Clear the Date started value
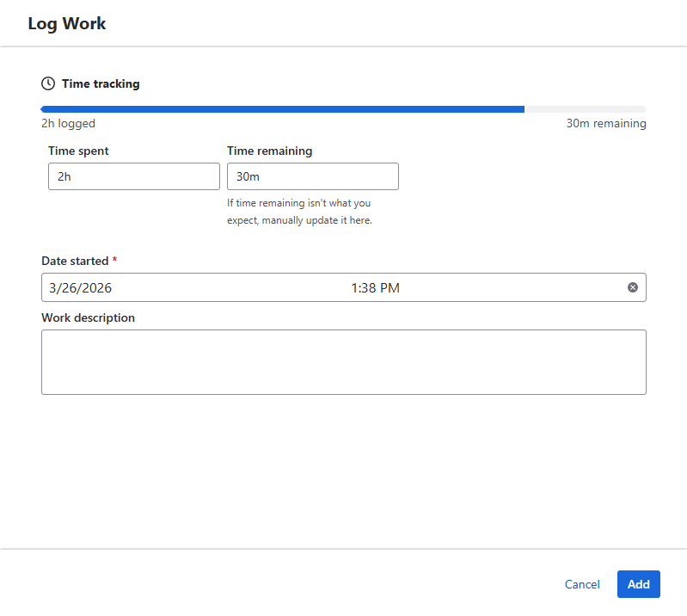Image resolution: width=687 pixels, height=616 pixels. click(633, 287)
